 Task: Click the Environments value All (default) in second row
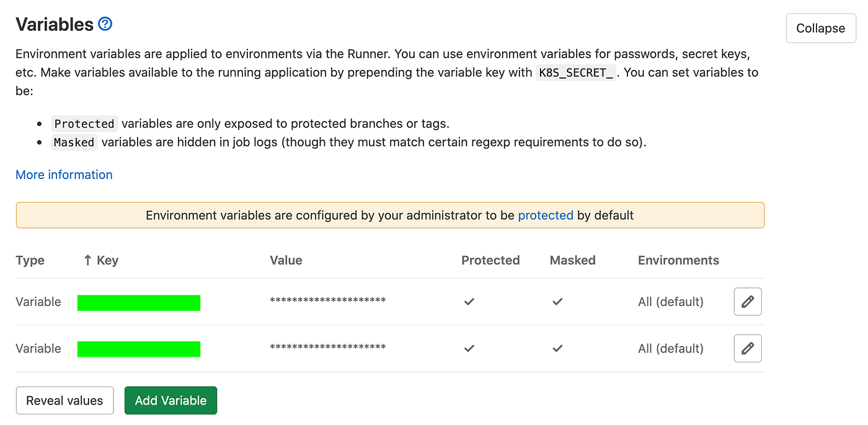(670, 348)
